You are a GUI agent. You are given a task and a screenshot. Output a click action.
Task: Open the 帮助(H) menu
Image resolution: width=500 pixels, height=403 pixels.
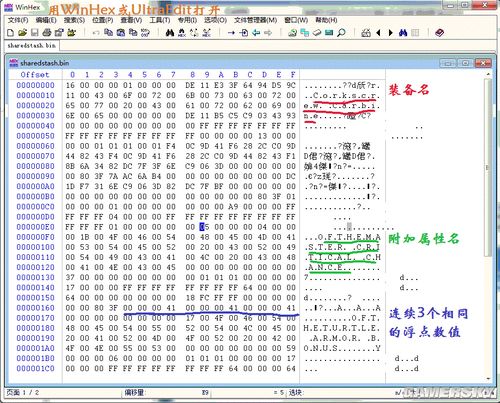point(326,20)
